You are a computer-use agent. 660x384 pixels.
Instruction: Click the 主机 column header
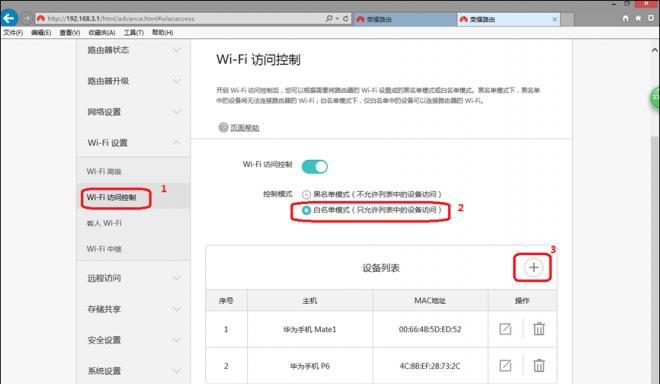(309, 301)
